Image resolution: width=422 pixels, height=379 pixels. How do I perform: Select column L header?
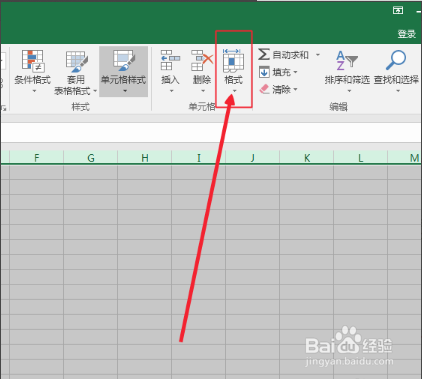(361, 157)
